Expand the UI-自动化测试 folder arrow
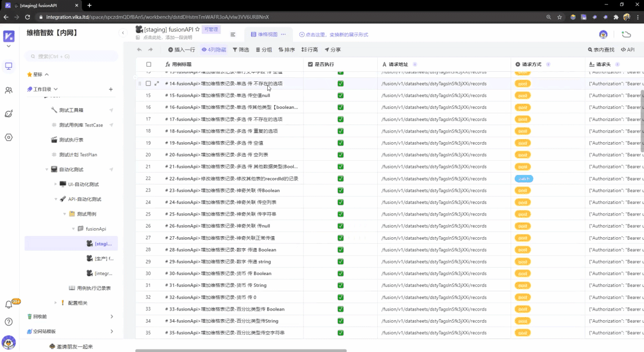Screen dimensions: 644x352 click(x=56, y=184)
